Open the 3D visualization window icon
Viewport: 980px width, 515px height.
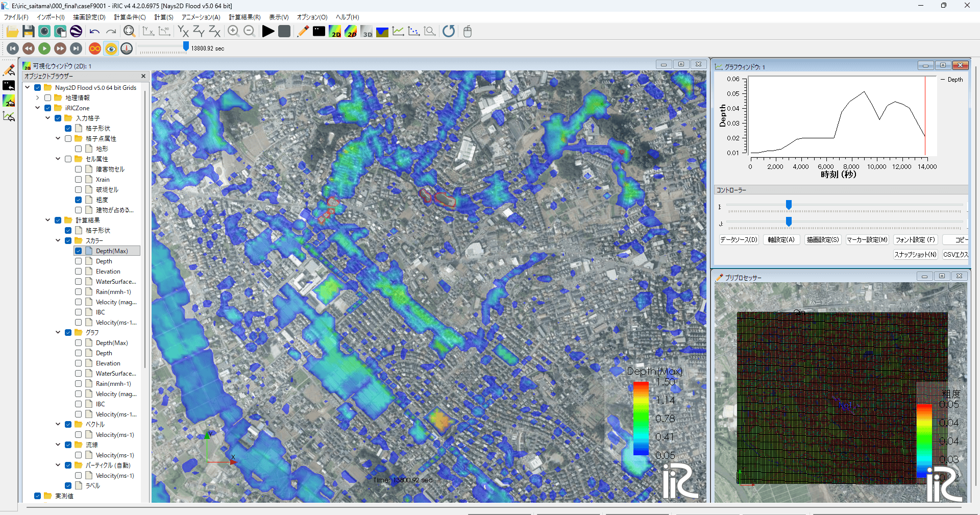(366, 32)
